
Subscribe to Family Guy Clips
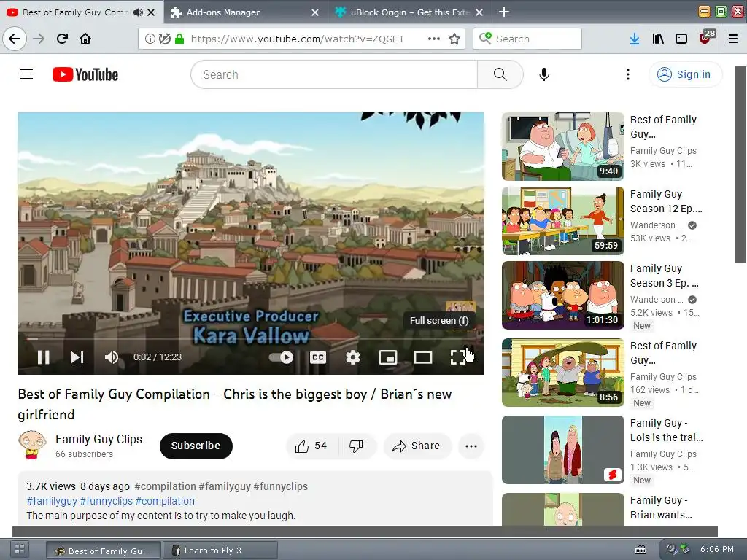tap(196, 446)
